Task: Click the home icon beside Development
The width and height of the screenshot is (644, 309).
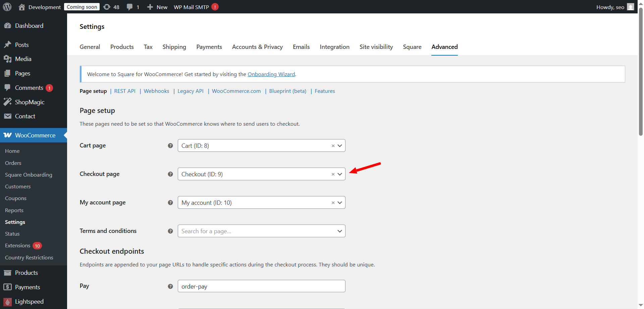Action: coord(22,7)
